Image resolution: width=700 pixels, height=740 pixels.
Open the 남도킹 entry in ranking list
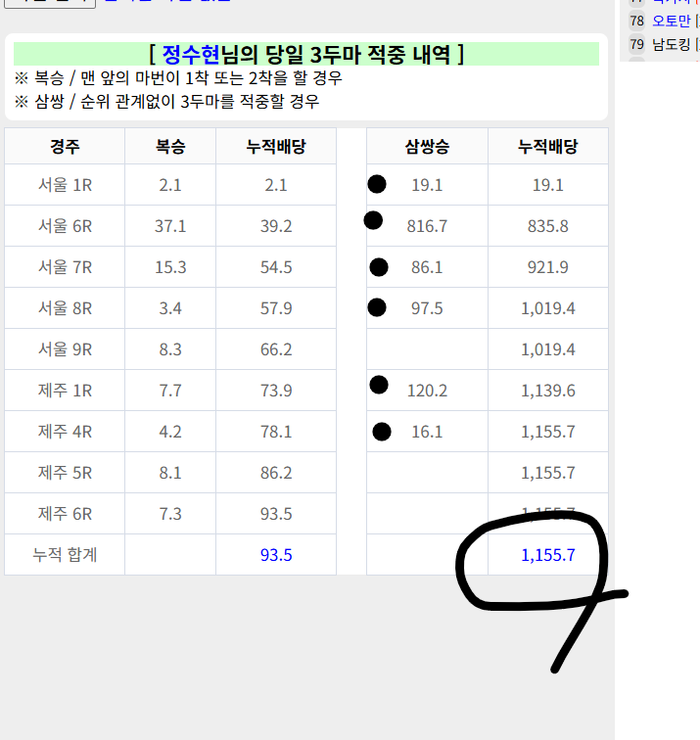coord(671,44)
